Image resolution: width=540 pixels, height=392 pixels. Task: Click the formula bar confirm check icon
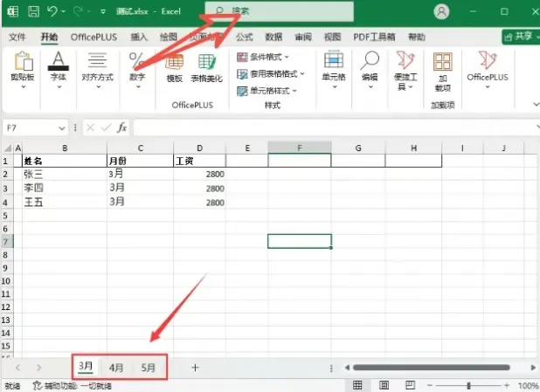tap(106, 128)
